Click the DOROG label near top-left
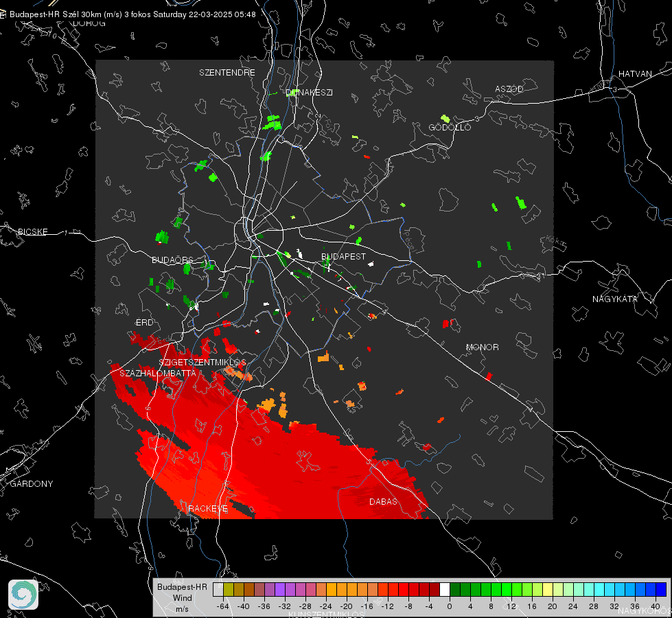 coord(89,23)
